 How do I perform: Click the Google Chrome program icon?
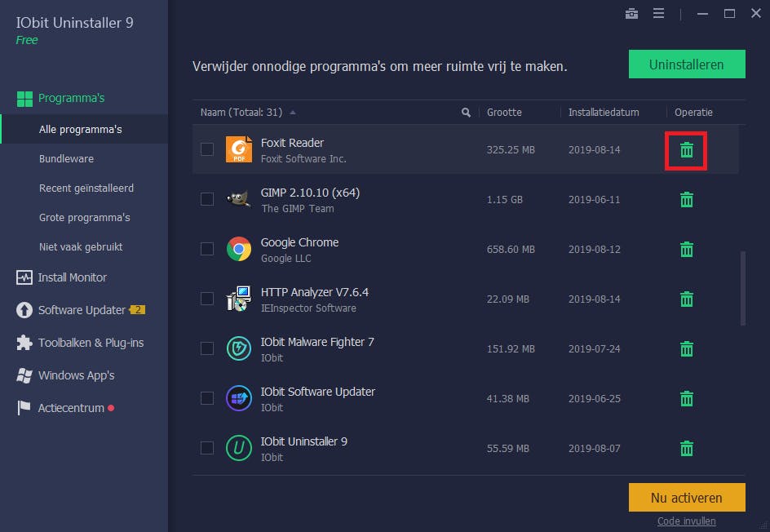tap(239, 249)
